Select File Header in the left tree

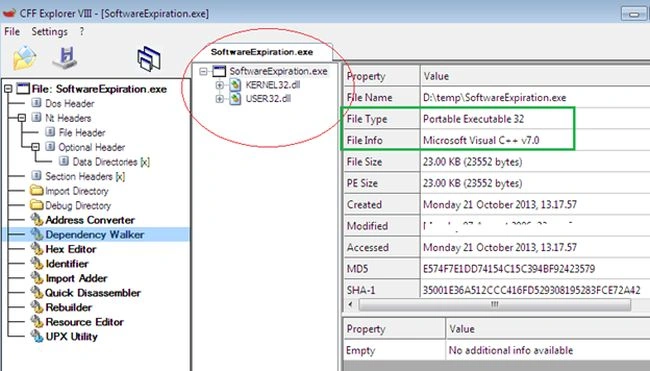point(82,133)
